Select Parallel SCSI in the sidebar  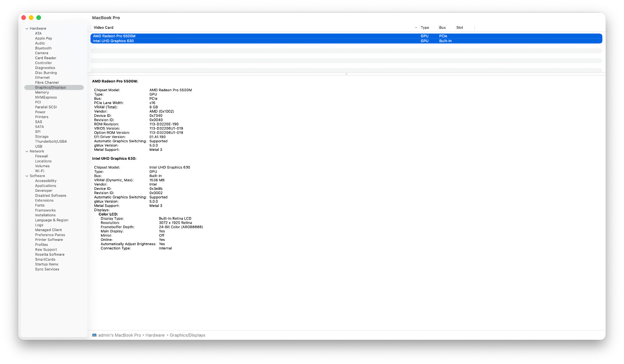[46, 107]
